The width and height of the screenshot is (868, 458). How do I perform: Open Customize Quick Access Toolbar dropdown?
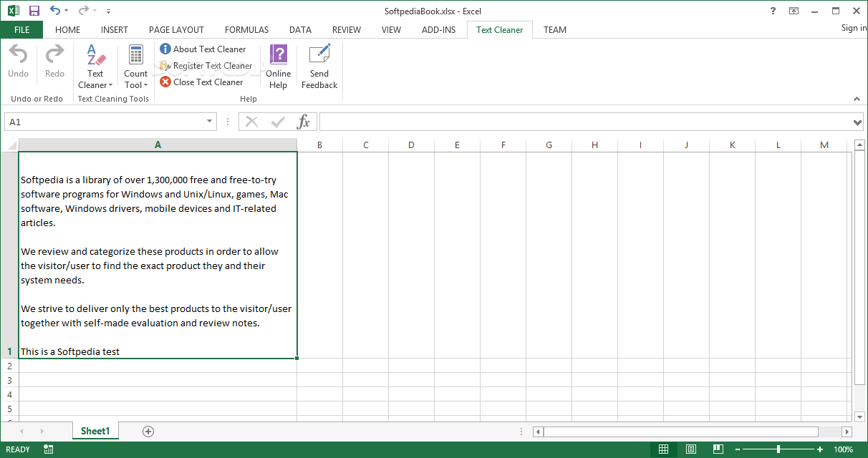[108, 11]
